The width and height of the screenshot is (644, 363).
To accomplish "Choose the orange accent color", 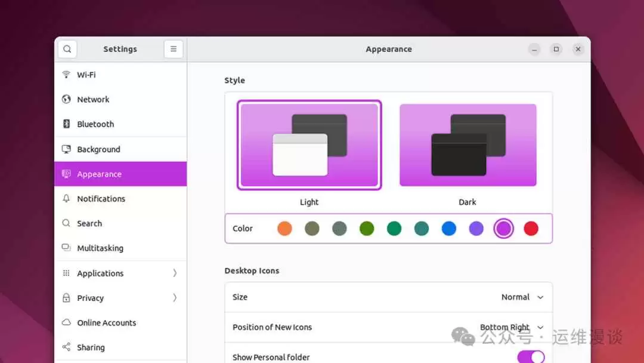I will (284, 229).
